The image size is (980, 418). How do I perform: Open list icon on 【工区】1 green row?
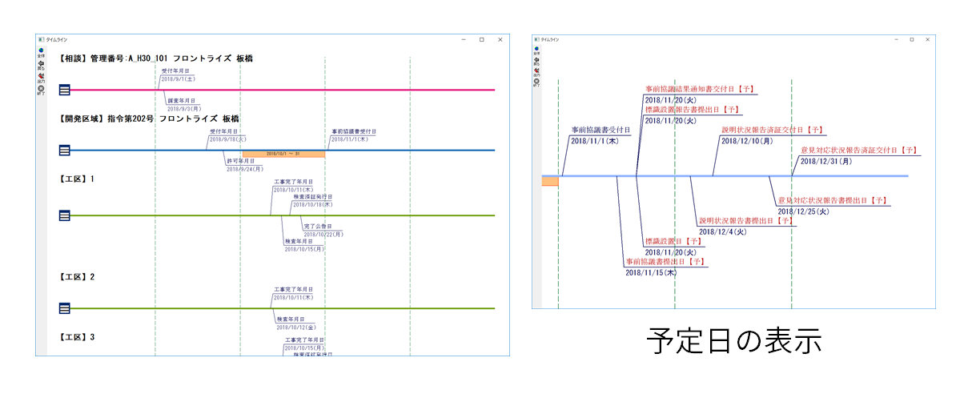(x=65, y=215)
